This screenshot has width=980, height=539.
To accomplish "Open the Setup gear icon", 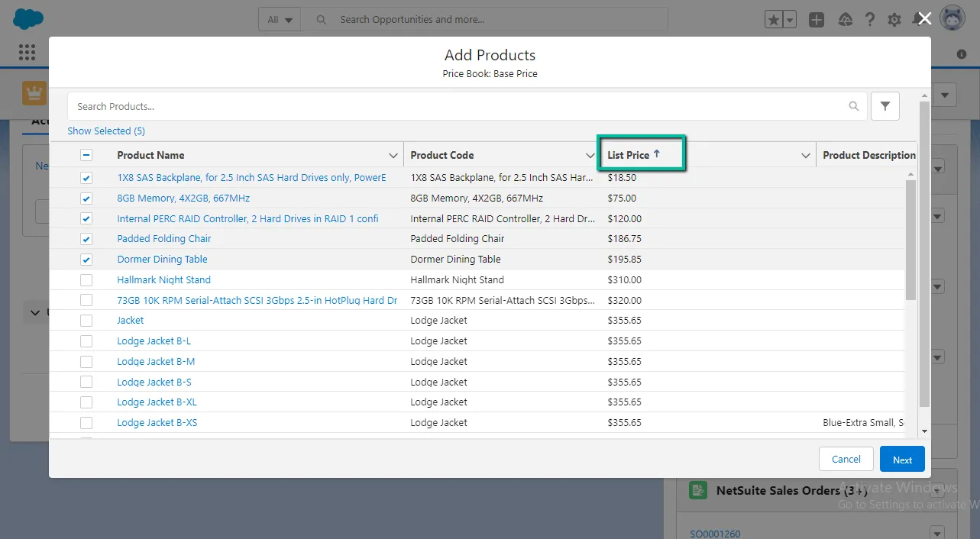I will (894, 20).
